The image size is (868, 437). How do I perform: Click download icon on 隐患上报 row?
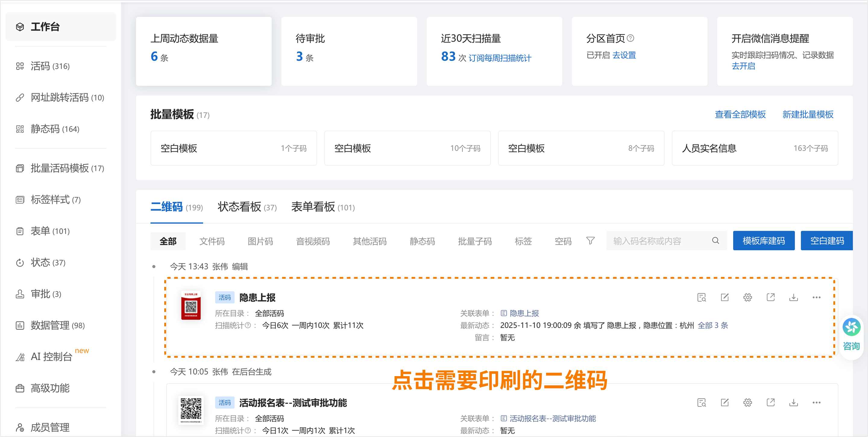[x=793, y=297]
